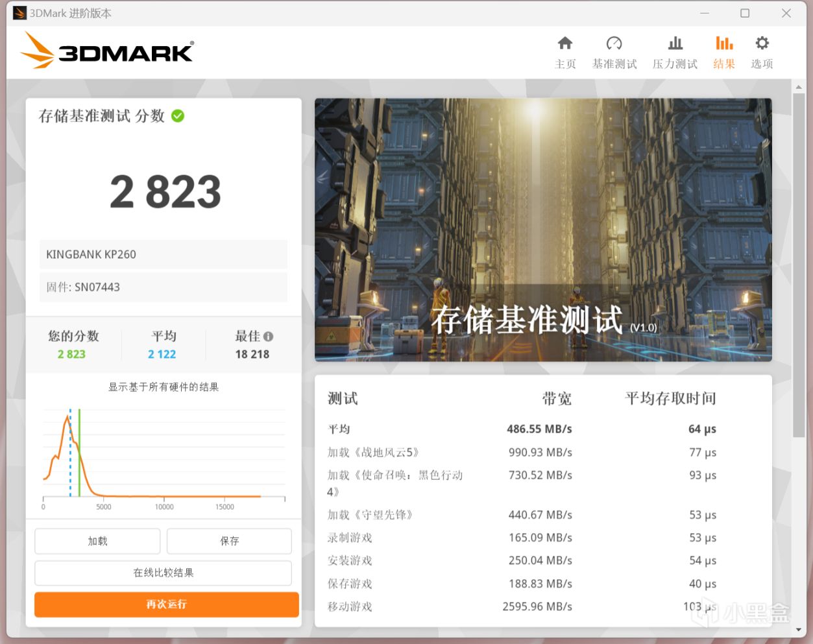Open the Options (选项) gear icon

click(x=762, y=43)
